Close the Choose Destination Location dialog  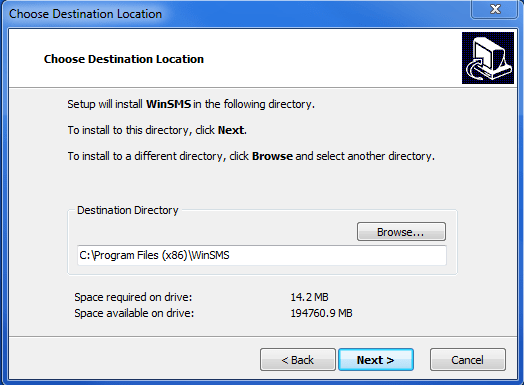(495, 9)
